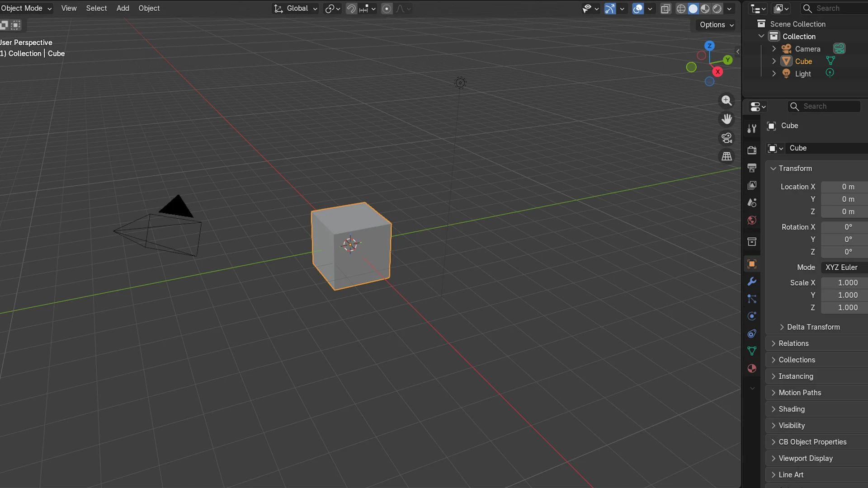Open outliner display mode selector
This screenshot has width=868, height=488.
(758, 9)
